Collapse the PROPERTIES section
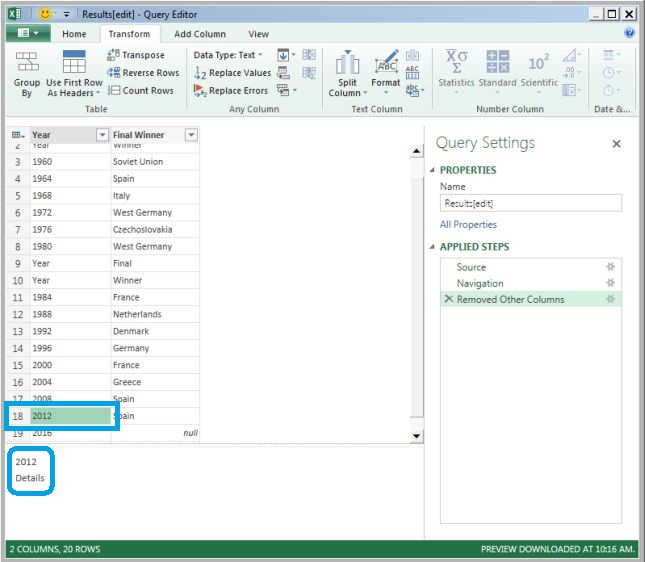 click(x=433, y=170)
